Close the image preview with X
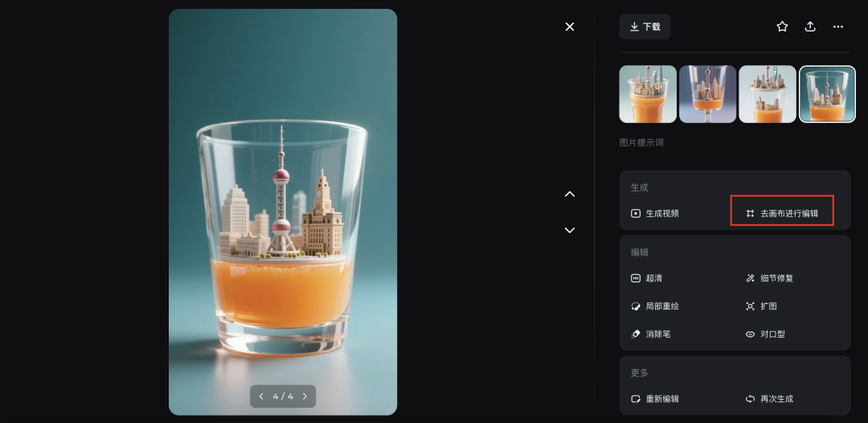This screenshot has height=423, width=868. coord(570,27)
